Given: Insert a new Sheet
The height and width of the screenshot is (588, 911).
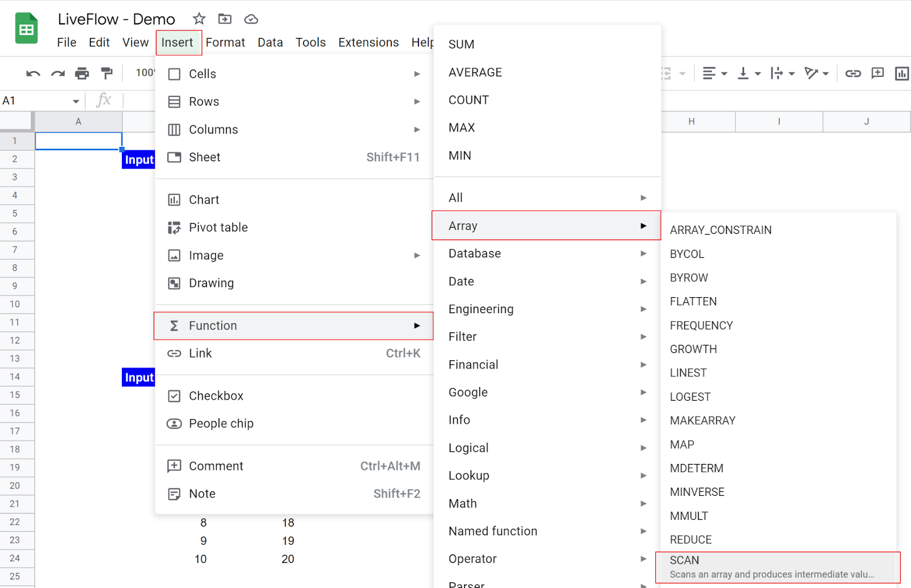Looking at the screenshot, I should point(294,157).
